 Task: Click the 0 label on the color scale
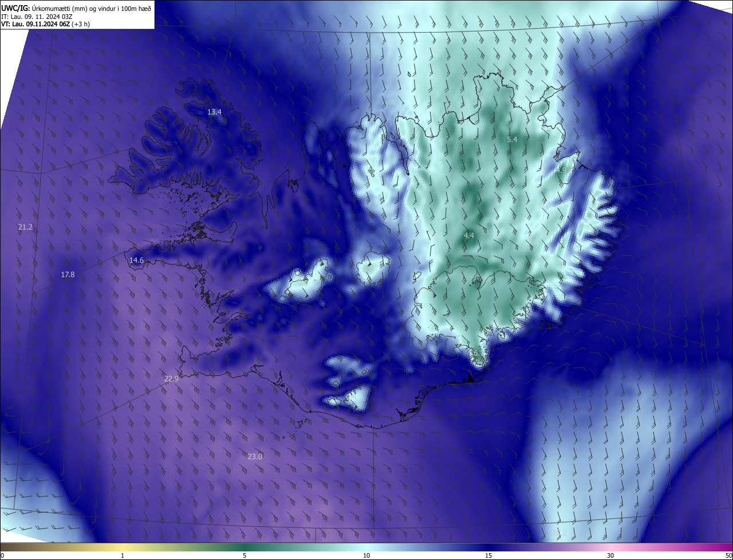coord(2,555)
